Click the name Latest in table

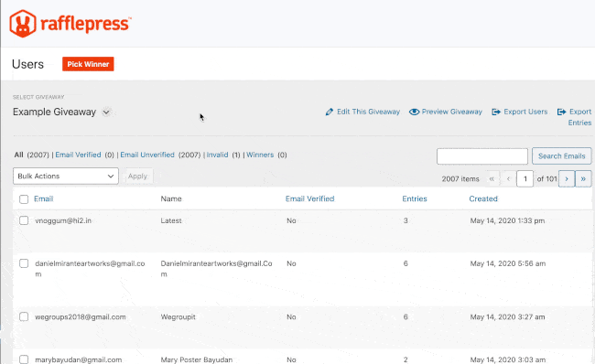click(171, 220)
